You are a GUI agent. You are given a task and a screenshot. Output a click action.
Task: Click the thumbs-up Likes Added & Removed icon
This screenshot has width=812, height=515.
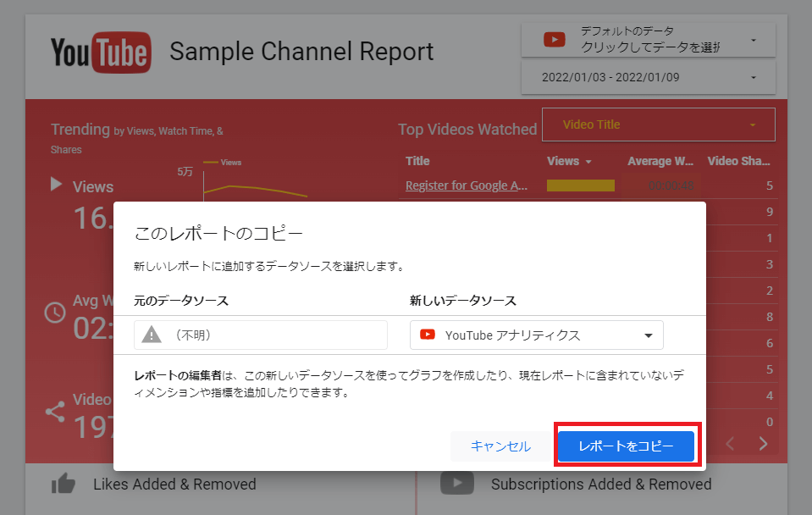coord(64,484)
